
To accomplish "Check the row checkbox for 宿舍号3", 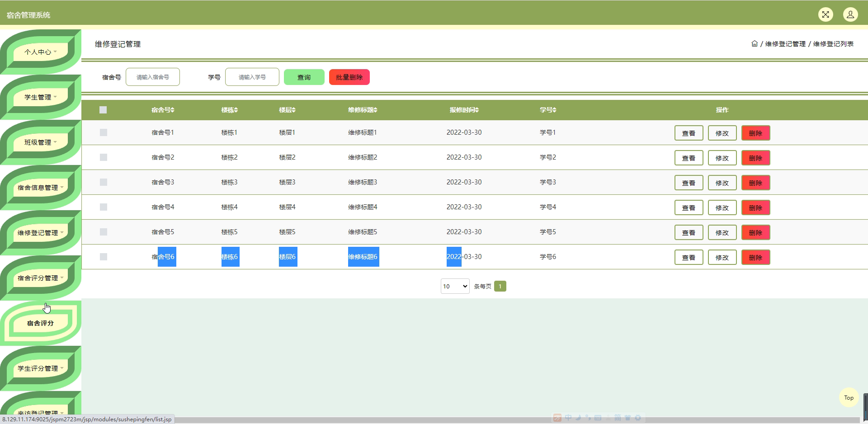I will click(x=104, y=182).
